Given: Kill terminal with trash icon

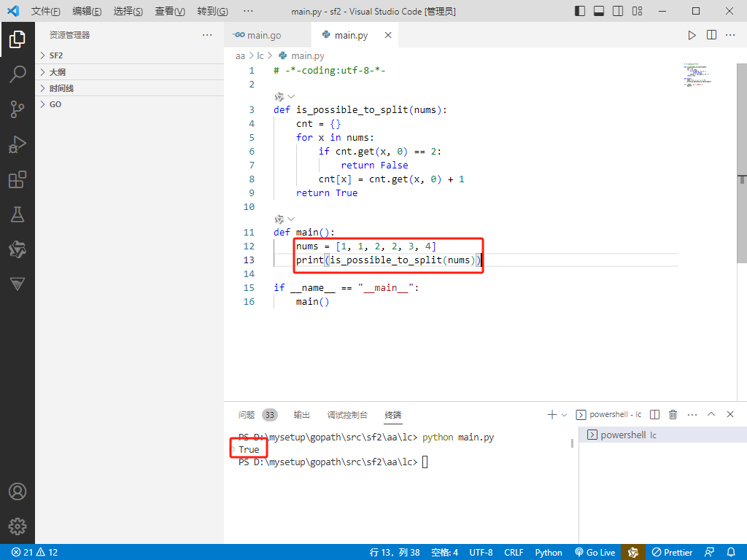Looking at the screenshot, I should tap(673, 414).
